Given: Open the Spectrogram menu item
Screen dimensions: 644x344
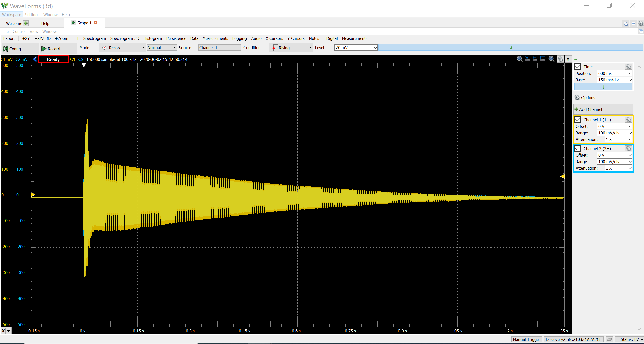Looking at the screenshot, I should [95, 38].
